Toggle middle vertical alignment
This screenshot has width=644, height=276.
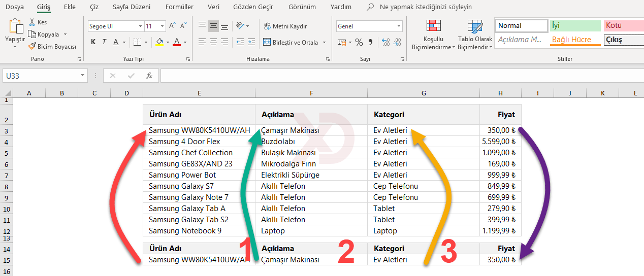[x=213, y=26]
